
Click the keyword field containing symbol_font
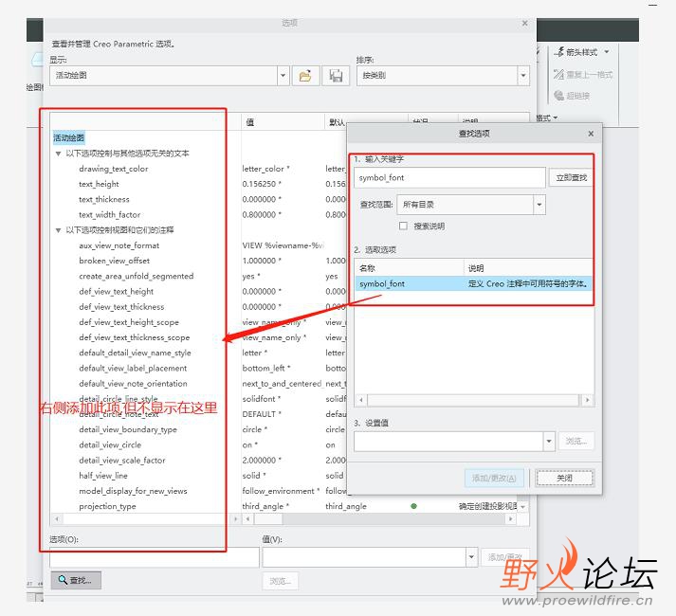pyautogui.click(x=449, y=177)
